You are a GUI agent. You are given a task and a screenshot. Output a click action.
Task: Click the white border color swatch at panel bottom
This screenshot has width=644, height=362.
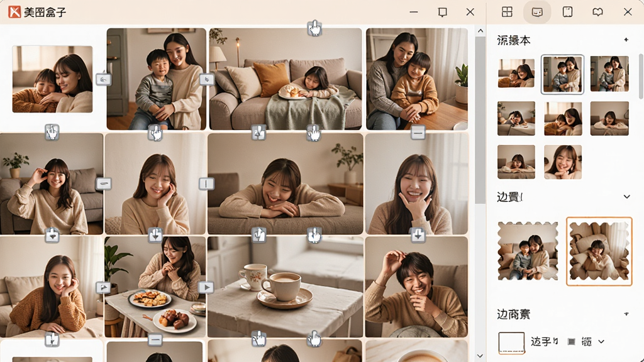tap(511, 343)
